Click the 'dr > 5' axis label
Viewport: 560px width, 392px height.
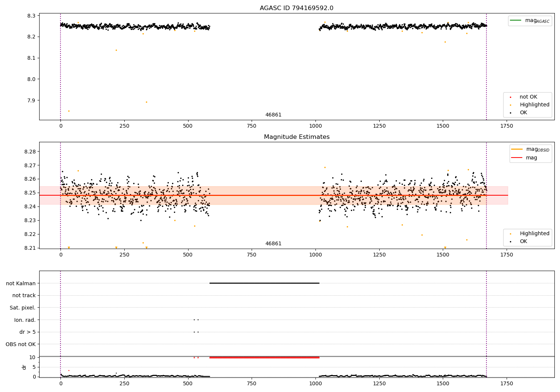pos(28,332)
